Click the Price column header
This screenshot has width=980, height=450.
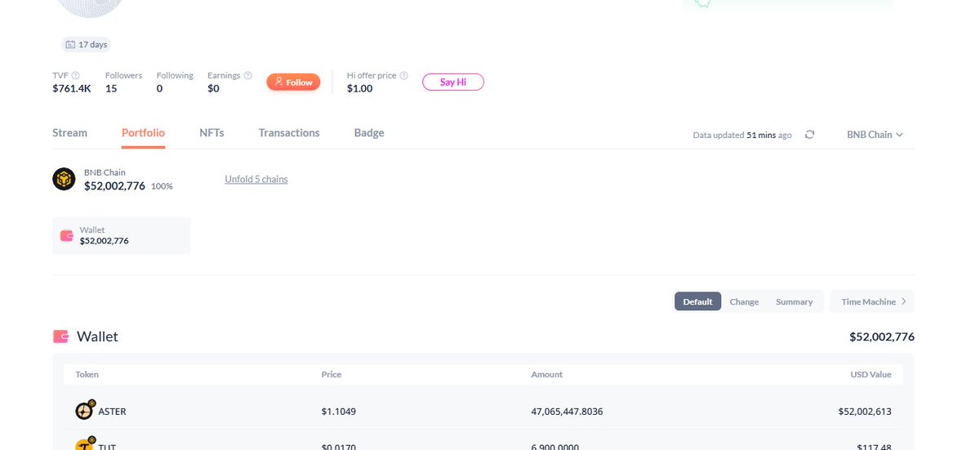pyautogui.click(x=332, y=374)
